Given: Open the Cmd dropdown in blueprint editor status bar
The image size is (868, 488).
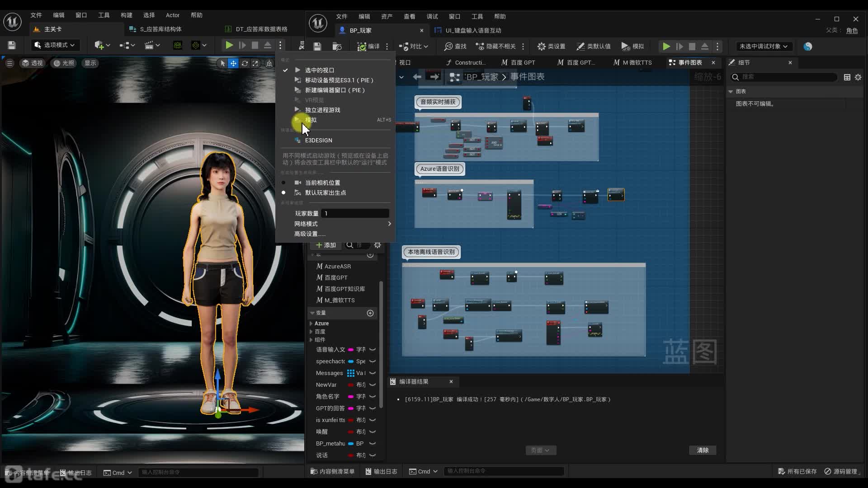Looking at the screenshot, I should (x=423, y=471).
